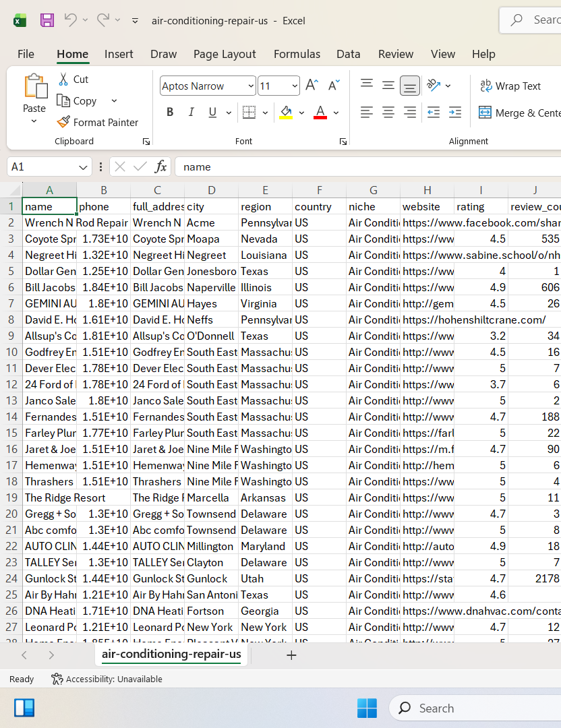Click the Save icon in title bar
Viewport: 561px width, 728px height.
point(47,20)
